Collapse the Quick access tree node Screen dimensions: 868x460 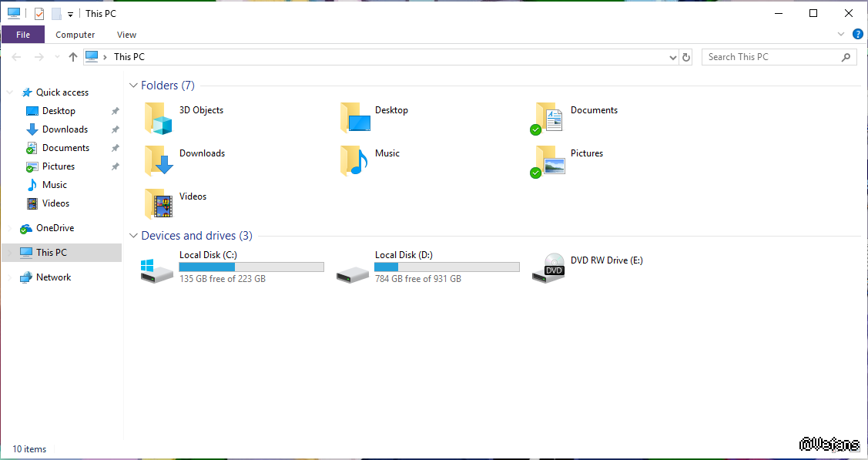coord(10,92)
